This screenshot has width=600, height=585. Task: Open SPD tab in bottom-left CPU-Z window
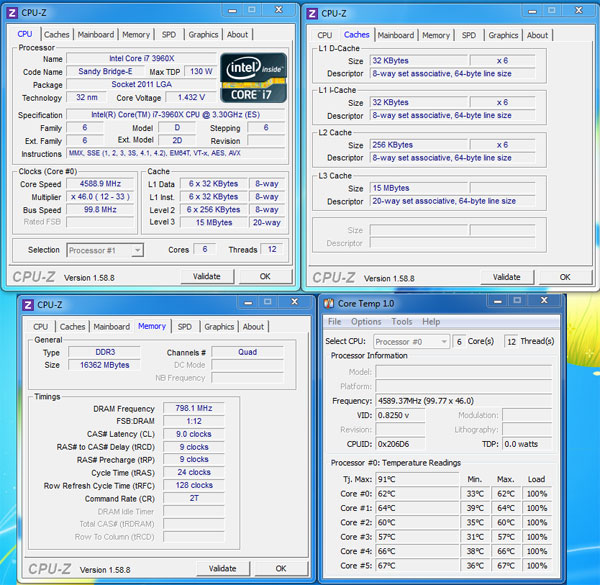click(184, 327)
